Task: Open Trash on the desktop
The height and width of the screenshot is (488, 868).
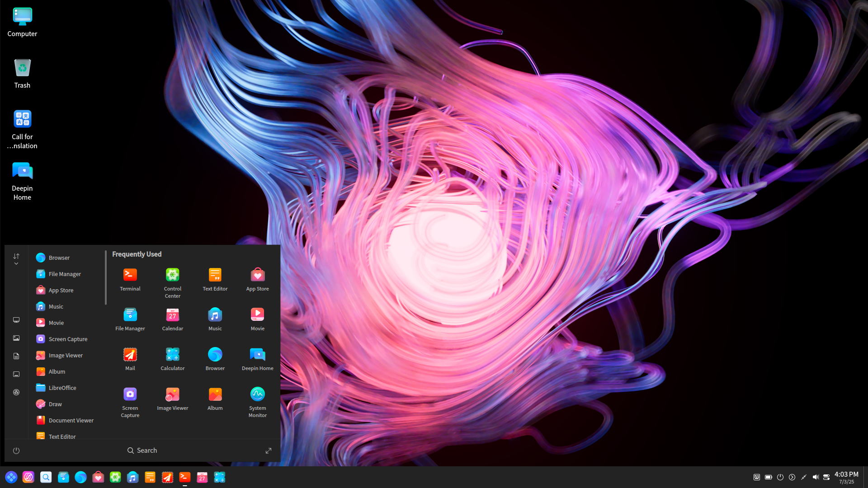Action: (22, 74)
